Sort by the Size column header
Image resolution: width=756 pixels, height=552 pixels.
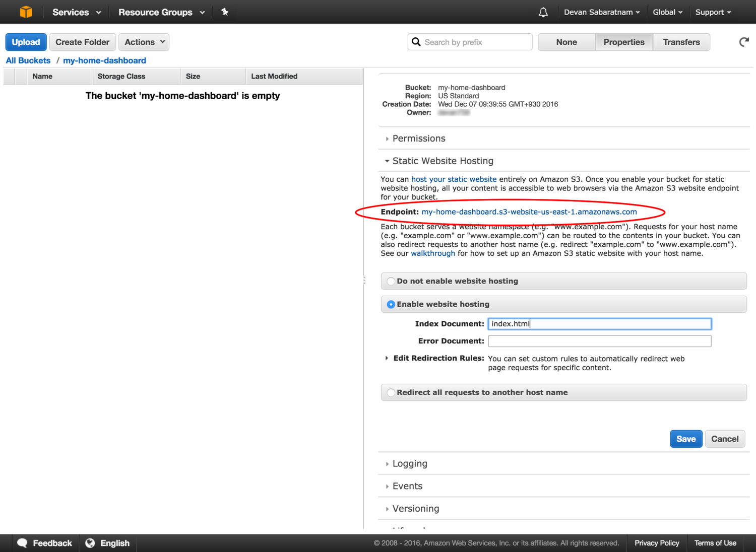[213, 77]
